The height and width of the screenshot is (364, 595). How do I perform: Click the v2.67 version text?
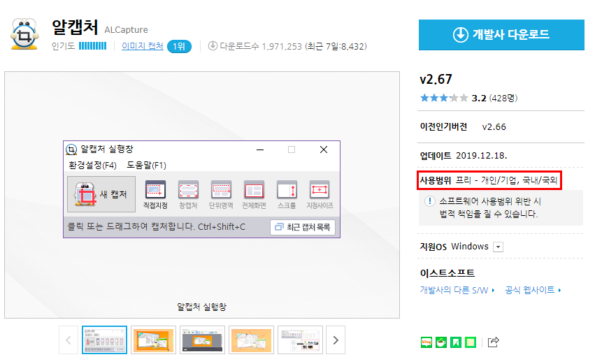[436, 79]
